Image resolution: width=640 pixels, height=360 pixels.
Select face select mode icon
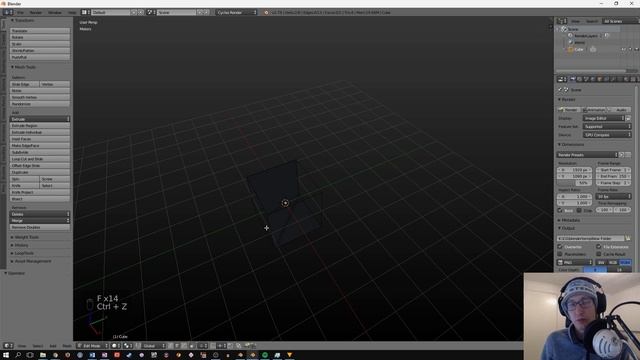tap(184, 346)
